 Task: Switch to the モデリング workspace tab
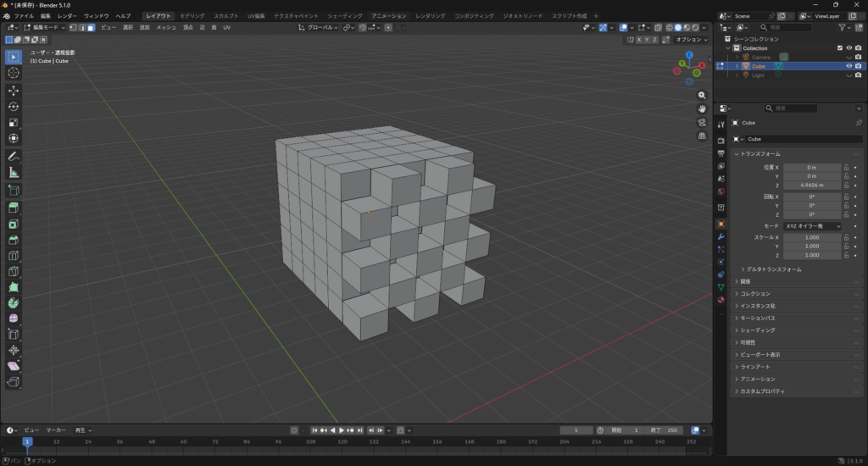tap(192, 16)
